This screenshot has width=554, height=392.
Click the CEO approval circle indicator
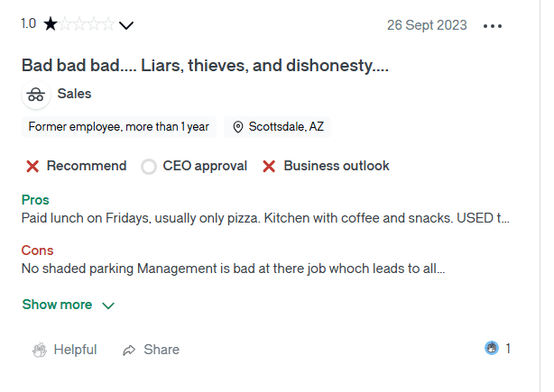click(x=149, y=167)
